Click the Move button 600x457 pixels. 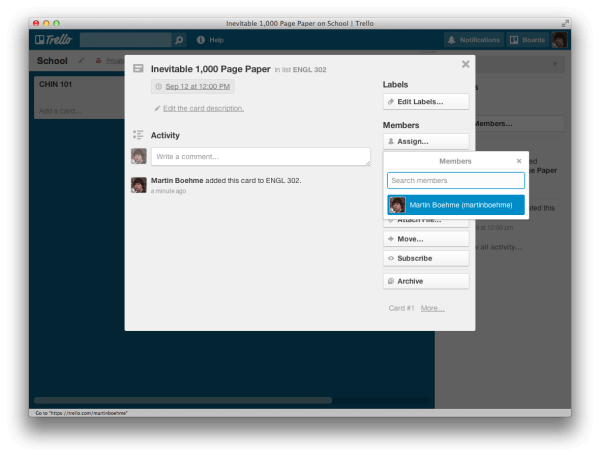[426, 239]
